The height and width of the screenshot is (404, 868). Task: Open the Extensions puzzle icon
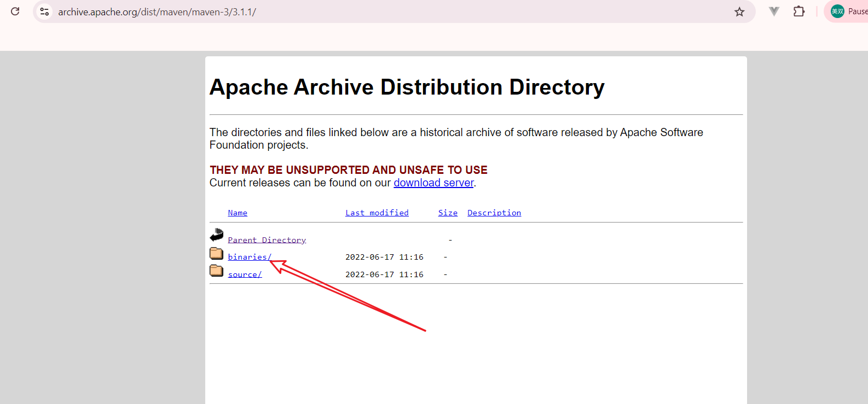point(799,11)
